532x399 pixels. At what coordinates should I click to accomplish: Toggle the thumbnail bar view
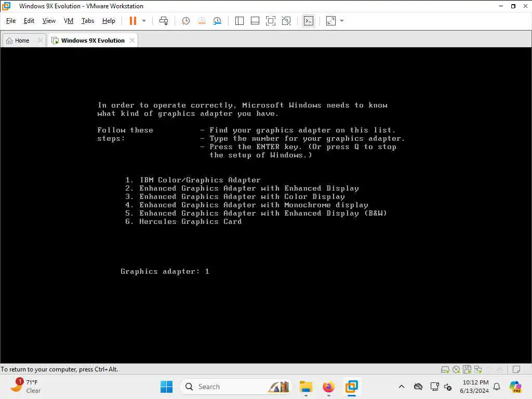click(x=255, y=21)
